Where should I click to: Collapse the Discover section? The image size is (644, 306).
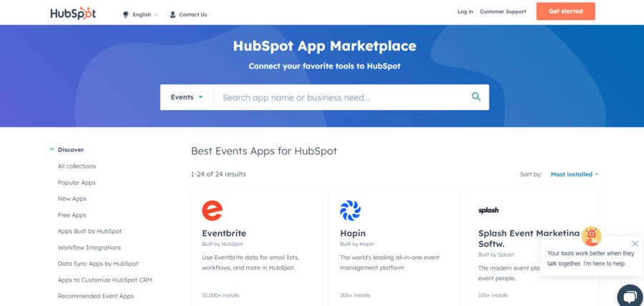coord(52,149)
